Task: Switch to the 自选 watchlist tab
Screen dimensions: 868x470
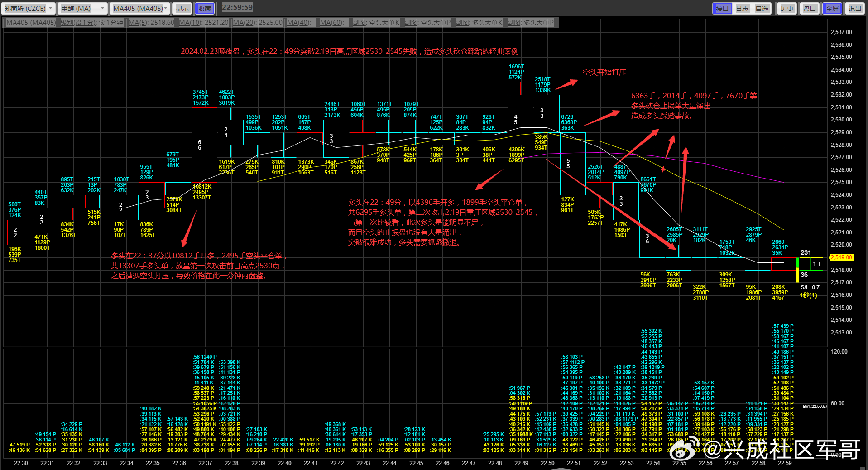Action: tap(762, 8)
